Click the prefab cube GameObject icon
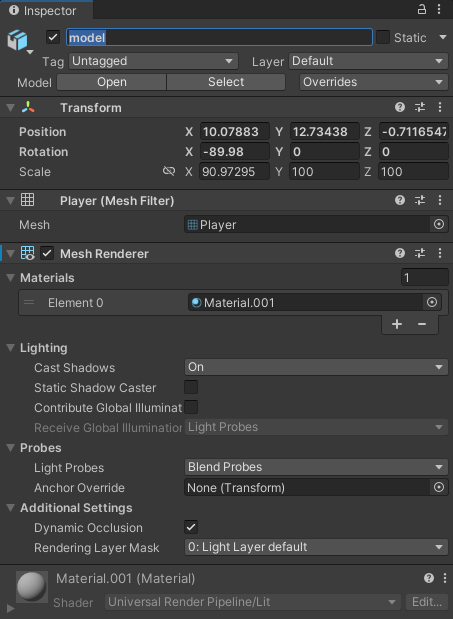 pyautogui.click(x=17, y=40)
